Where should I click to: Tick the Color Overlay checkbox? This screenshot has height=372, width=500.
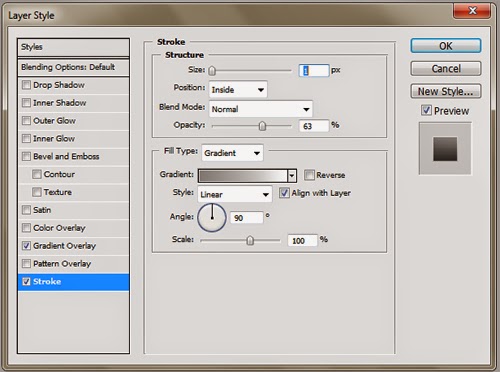click(x=26, y=228)
